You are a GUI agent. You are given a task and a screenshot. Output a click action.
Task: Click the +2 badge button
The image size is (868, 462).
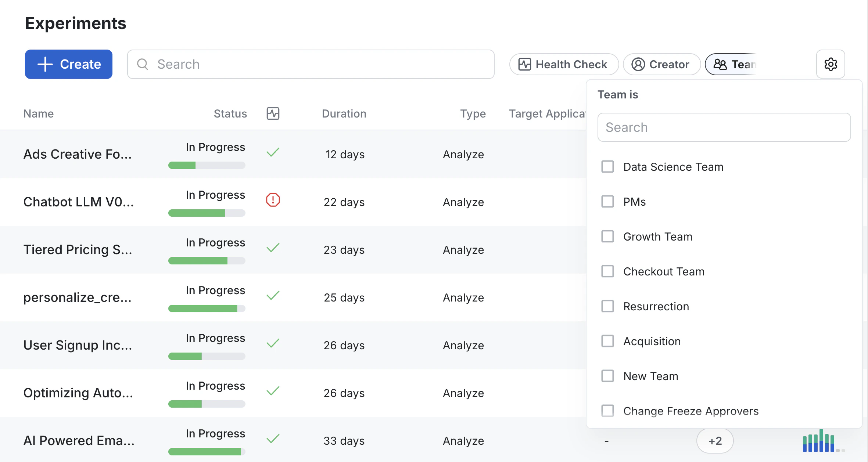[x=715, y=441]
